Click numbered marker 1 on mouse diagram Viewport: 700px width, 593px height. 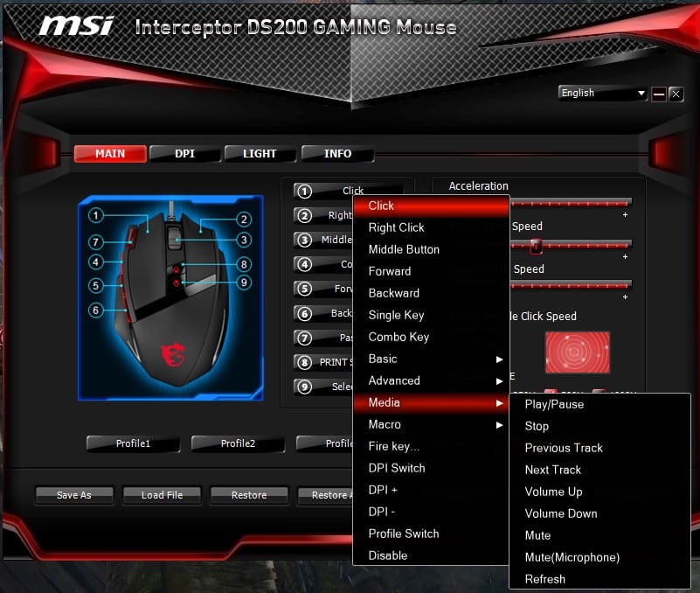tap(95, 216)
